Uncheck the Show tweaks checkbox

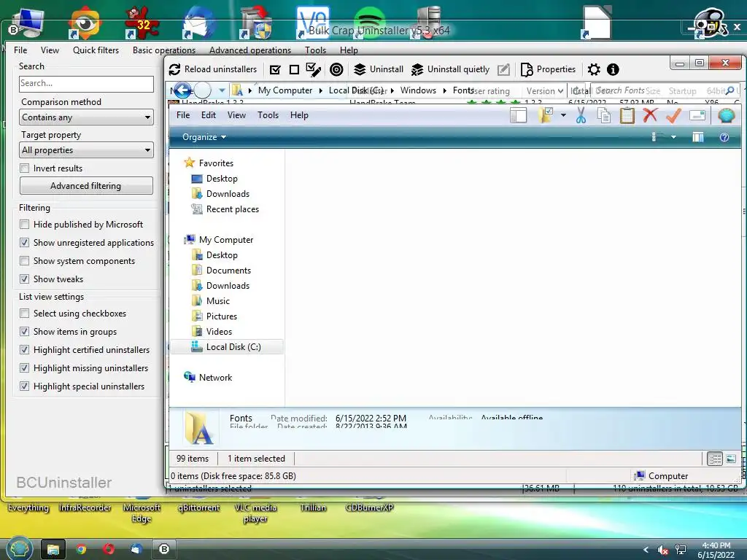click(x=24, y=279)
